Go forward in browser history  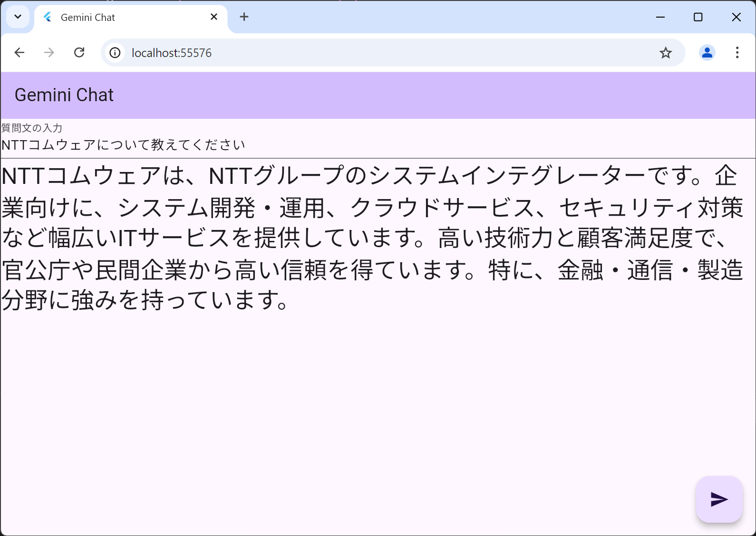(x=49, y=53)
